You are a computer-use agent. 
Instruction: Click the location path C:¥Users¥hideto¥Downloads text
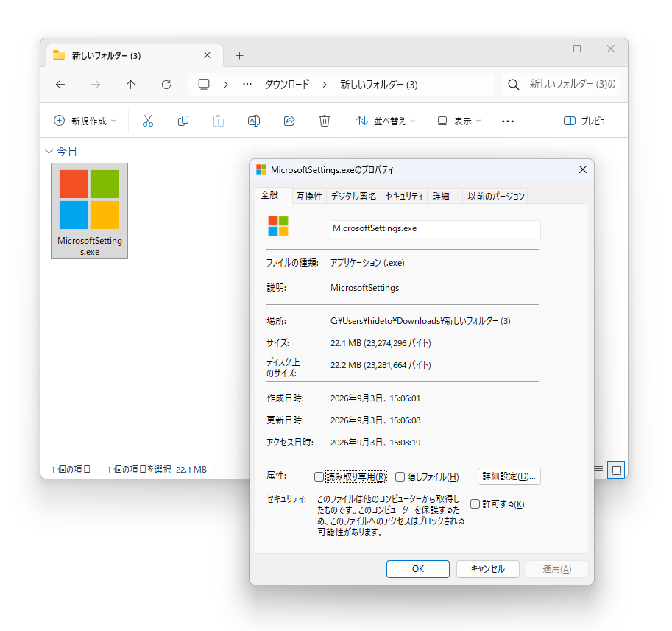420,321
